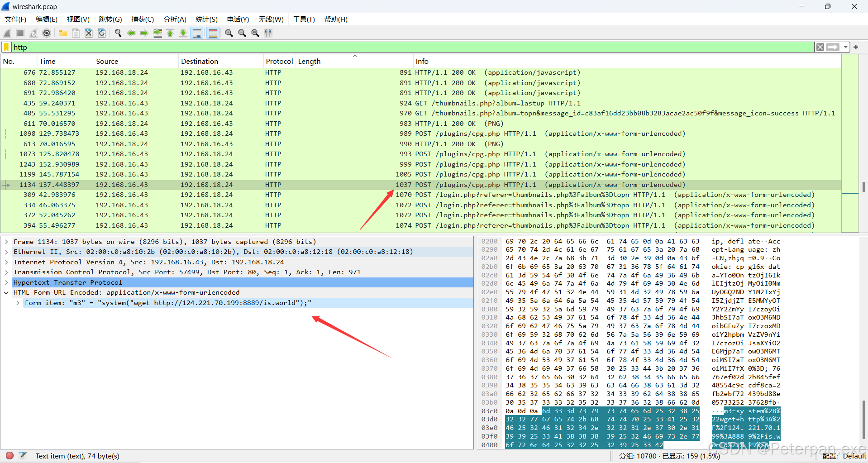Open the 工具(T) menu

coord(304,19)
